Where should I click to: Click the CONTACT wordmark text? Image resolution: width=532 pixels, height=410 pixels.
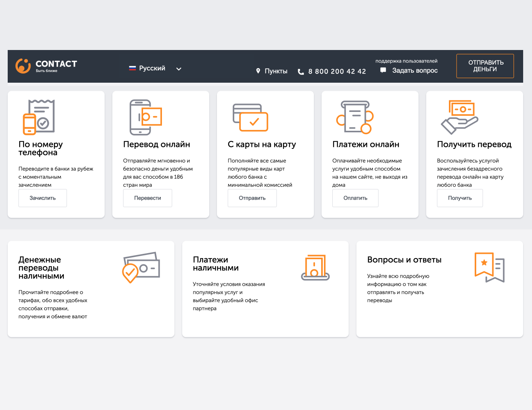coord(56,64)
